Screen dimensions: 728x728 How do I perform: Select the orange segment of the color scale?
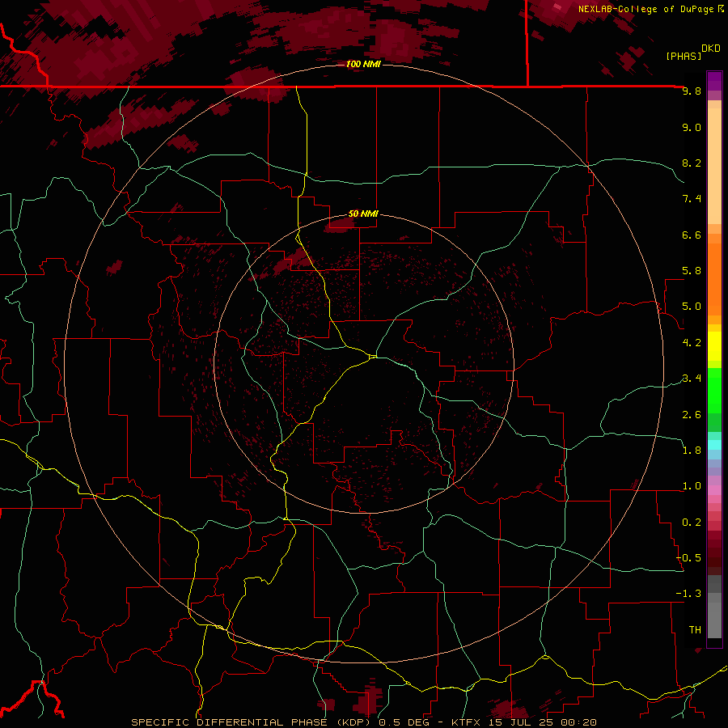[714, 279]
